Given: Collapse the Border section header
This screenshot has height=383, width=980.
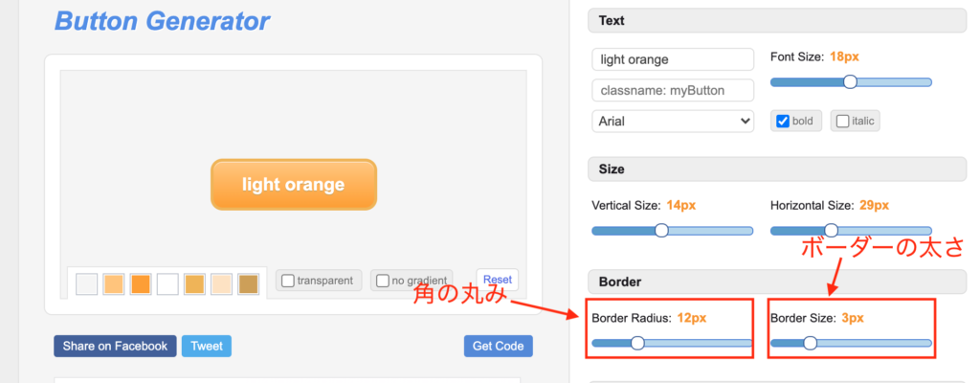Looking at the screenshot, I should pyautogui.click(x=777, y=282).
